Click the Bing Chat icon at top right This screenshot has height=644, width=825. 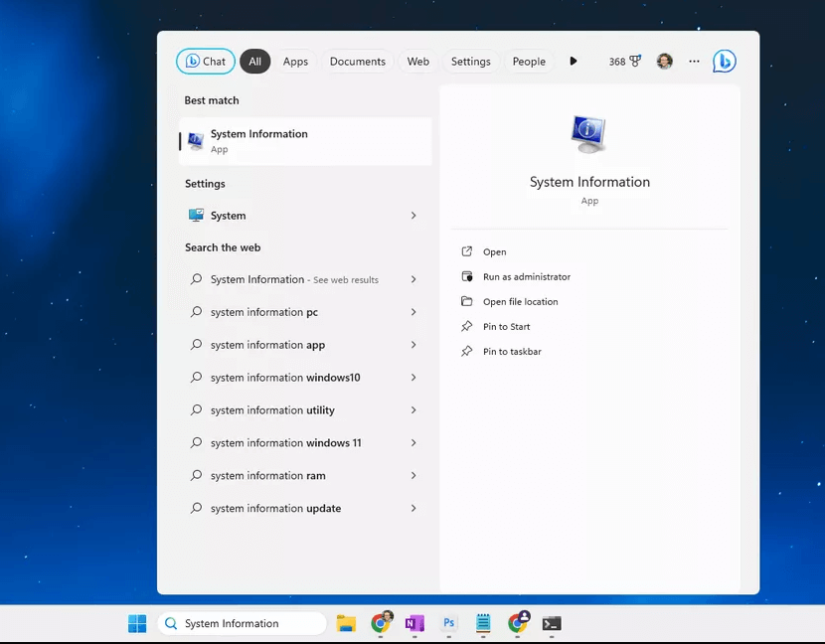click(x=724, y=62)
